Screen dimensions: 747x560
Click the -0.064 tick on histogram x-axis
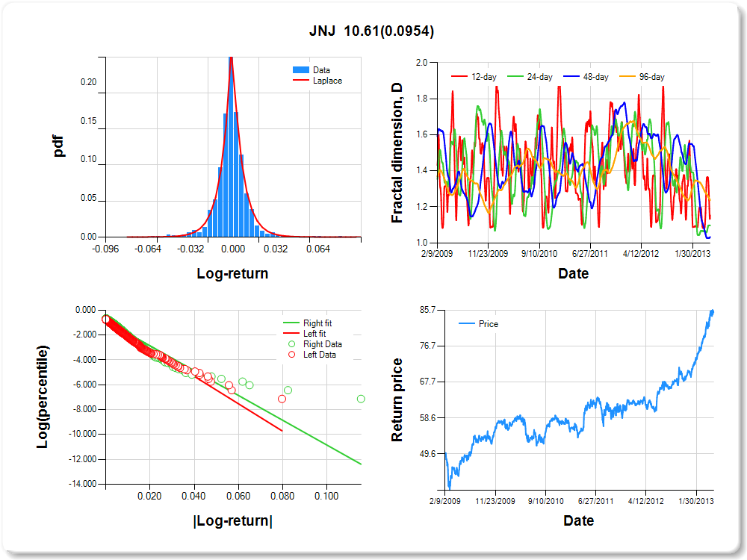point(148,249)
